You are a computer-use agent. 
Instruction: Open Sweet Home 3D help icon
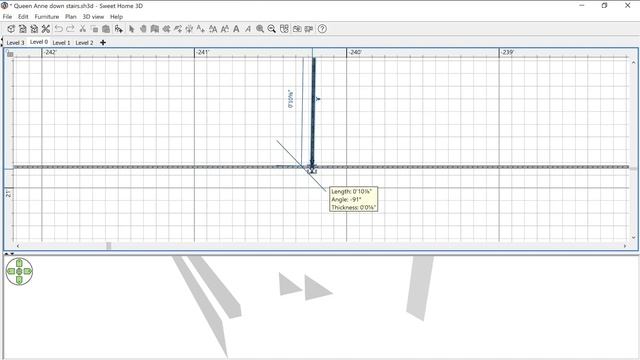click(322, 29)
